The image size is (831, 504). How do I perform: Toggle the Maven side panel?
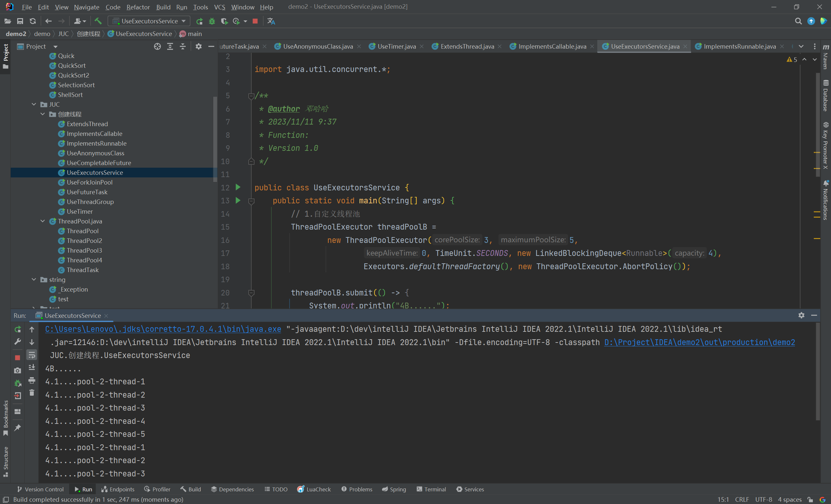[825, 57]
